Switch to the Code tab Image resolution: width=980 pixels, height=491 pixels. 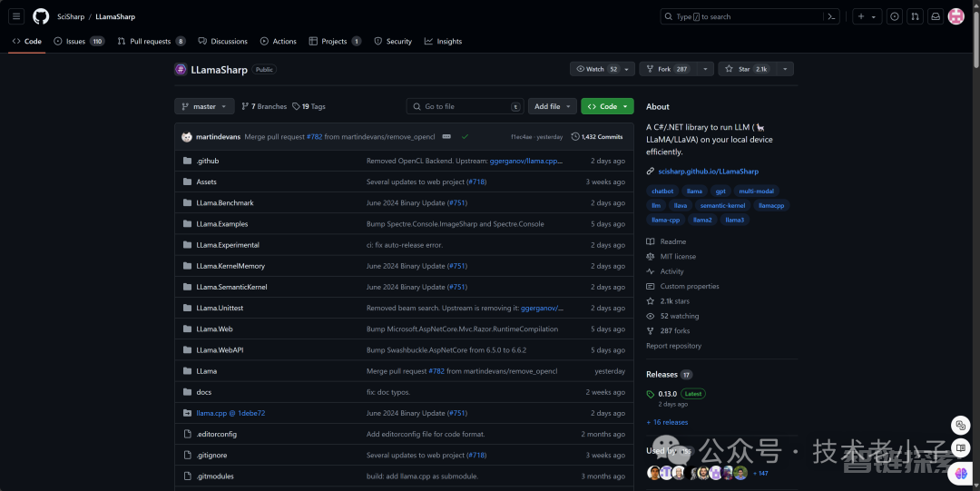tap(27, 41)
